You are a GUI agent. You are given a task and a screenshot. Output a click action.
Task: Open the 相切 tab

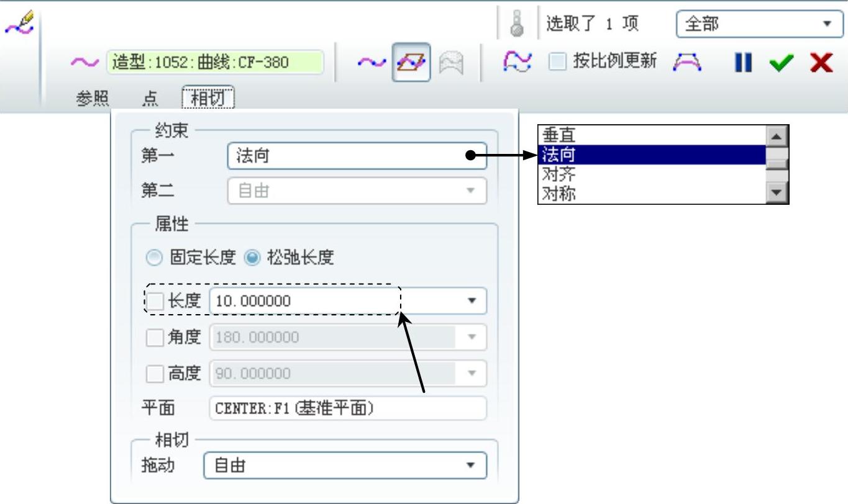click(208, 97)
